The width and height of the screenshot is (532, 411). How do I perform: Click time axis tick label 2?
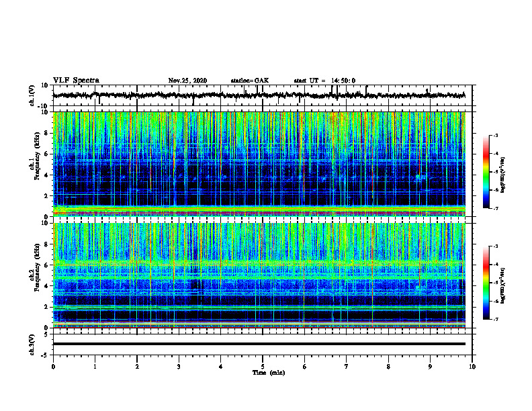pos(137,367)
